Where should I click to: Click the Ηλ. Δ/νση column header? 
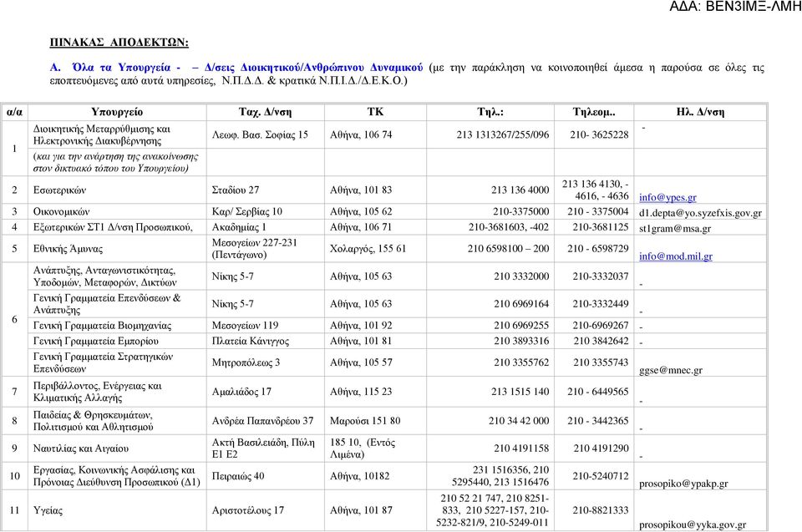[700, 112]
